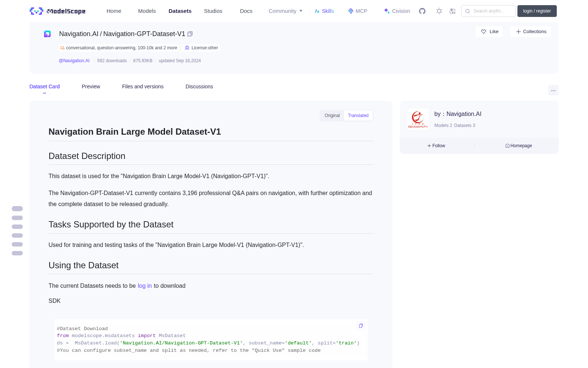588x368 pixels.
Task: Open the GitHub icon link
Action: pyautogui.click(x=422, y=11)
